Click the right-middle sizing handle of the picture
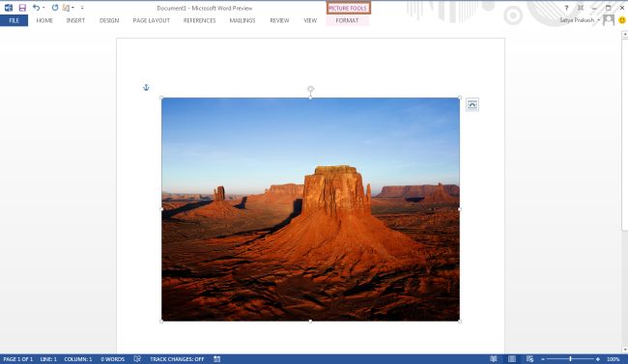The height and width of the screenshot is (364, 628). coord(460,209)
